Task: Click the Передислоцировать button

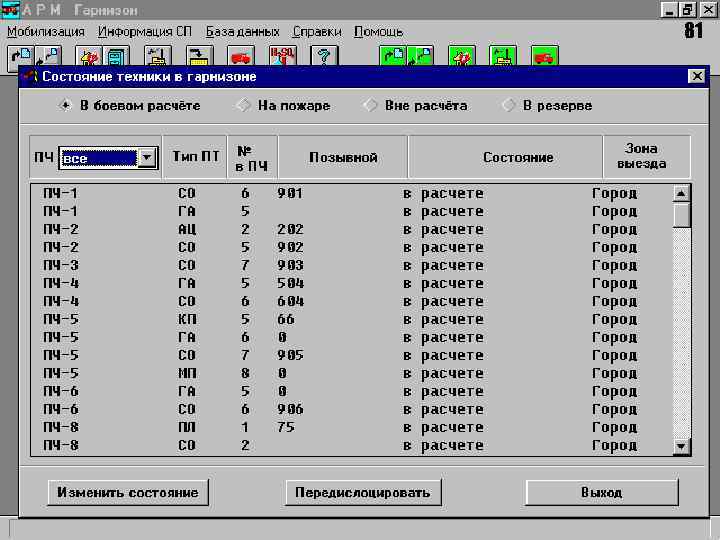Action: [363, 492]
